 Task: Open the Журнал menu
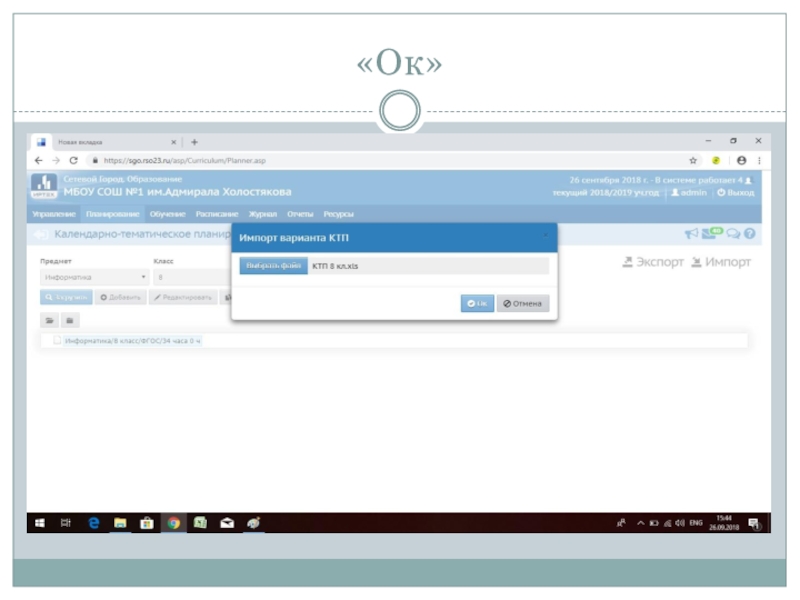(262, 214)
